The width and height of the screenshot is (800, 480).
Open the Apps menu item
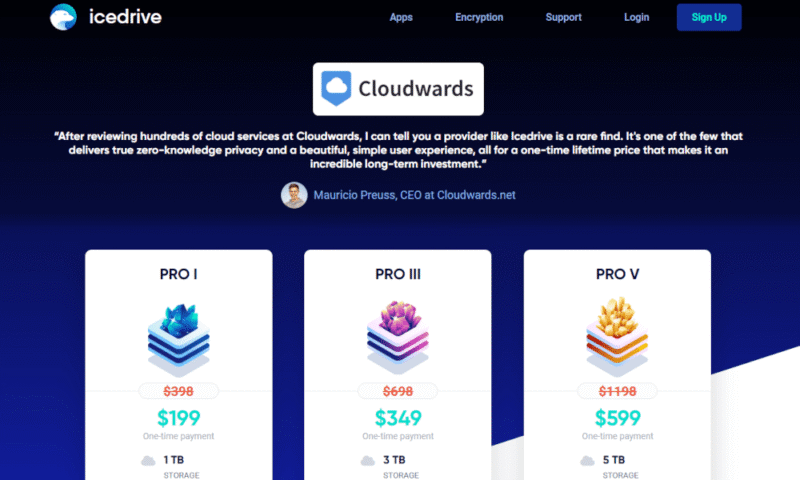401,17
